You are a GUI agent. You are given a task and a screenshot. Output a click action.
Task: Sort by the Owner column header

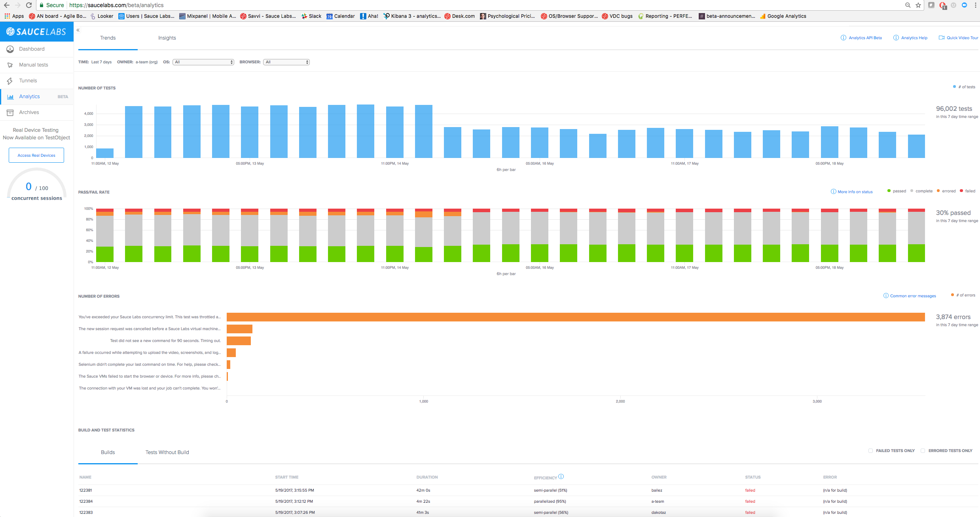(659, 477)
